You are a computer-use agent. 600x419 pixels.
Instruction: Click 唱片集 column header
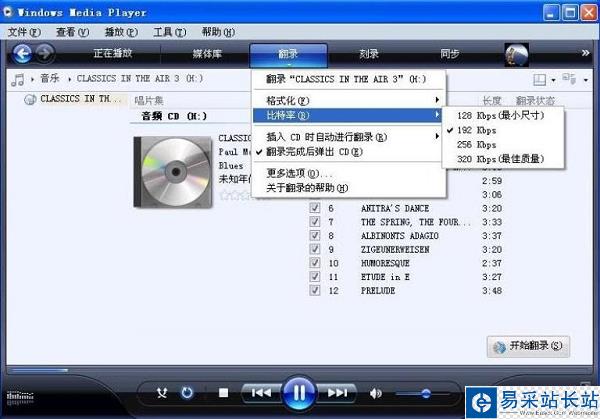click(149, 101)
